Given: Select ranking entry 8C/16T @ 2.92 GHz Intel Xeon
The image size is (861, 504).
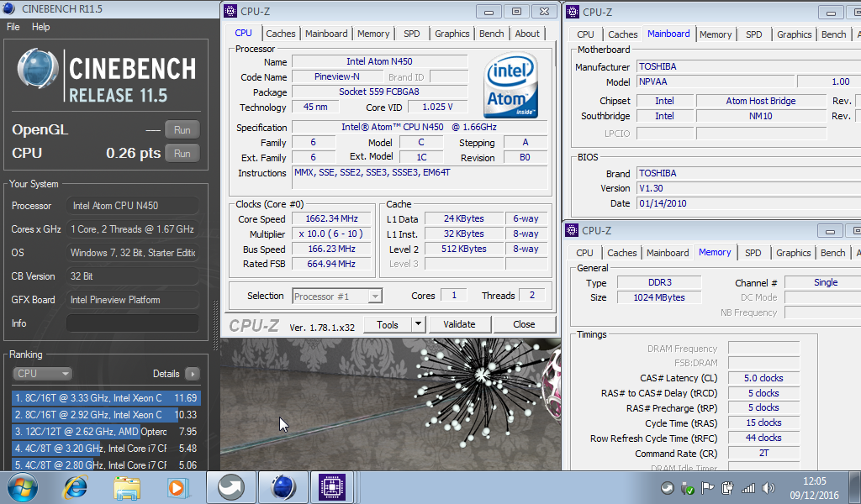Looking at the screenshot, I should 106,415.
